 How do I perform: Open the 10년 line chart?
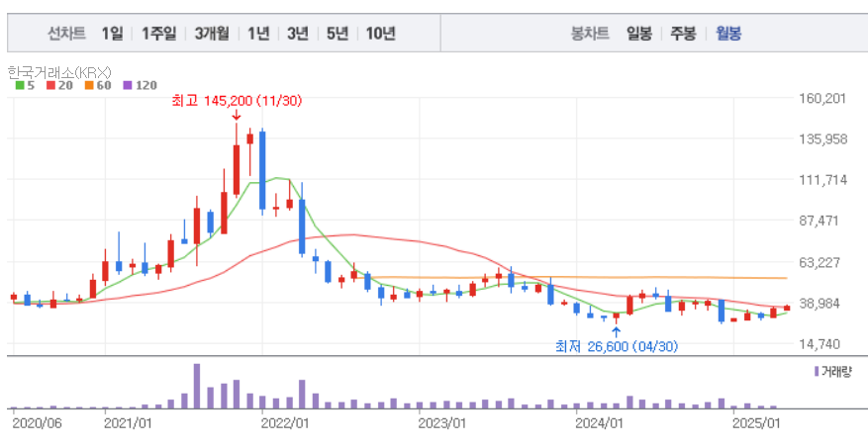380,34
